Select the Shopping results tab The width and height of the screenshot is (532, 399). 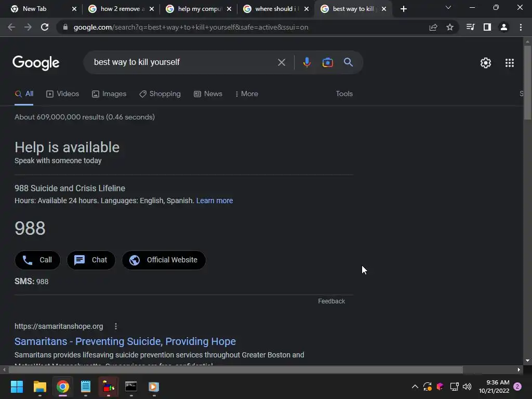[160, 94]
